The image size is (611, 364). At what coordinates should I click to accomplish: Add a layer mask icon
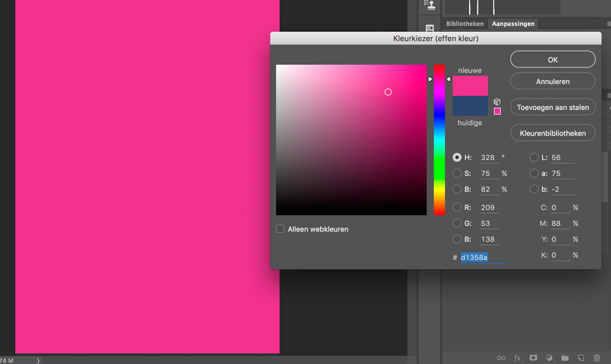[533, 358]
